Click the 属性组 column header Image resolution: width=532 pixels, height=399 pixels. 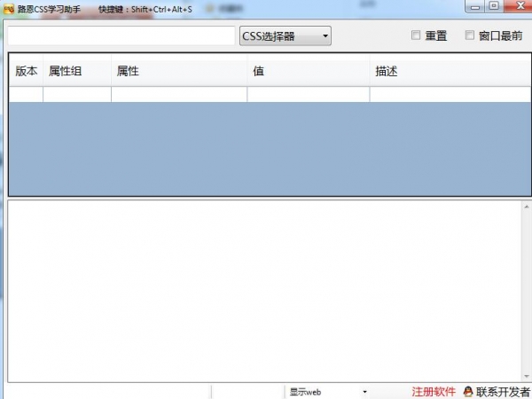click(77, 71)
